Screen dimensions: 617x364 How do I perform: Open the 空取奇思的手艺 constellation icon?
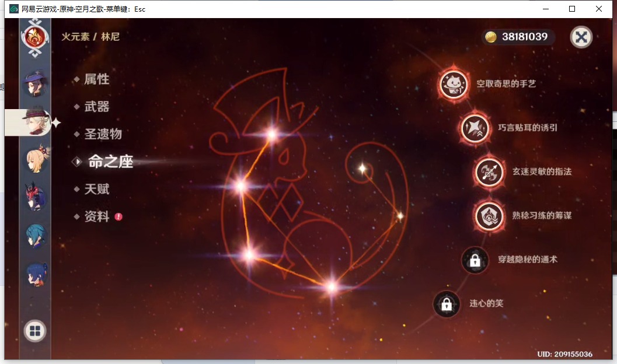(x=454, y=84)
